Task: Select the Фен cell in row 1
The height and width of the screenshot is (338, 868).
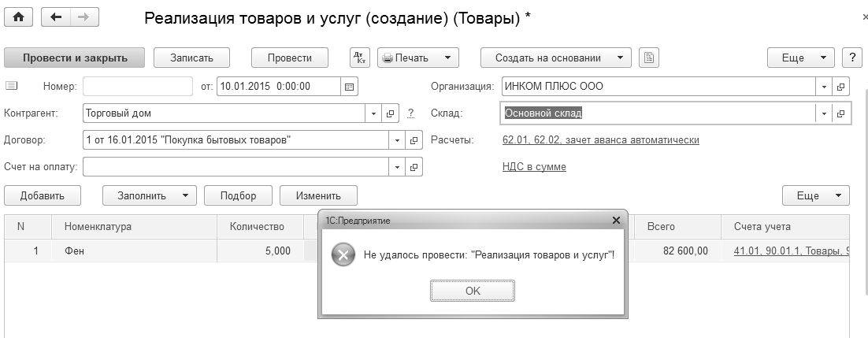Action: [134, 251]
